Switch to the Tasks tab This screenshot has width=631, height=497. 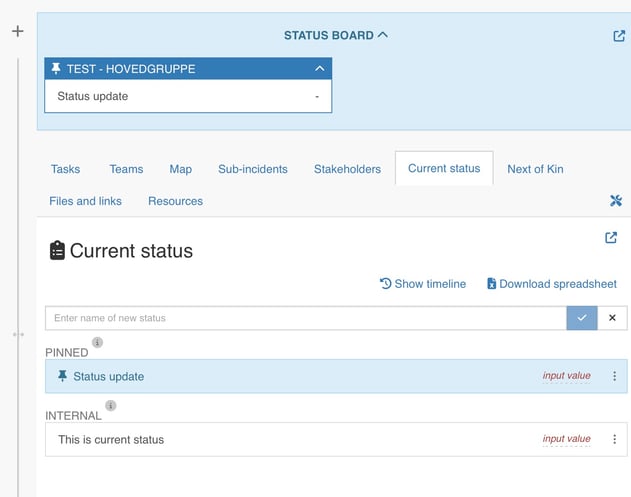[x=65, y=169]
